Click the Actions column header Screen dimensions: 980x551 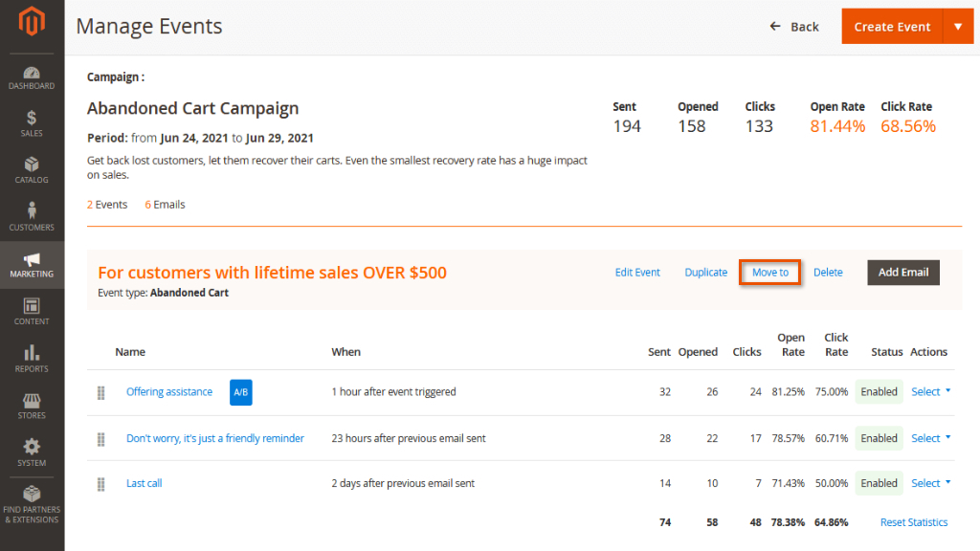tap(928, 352)
